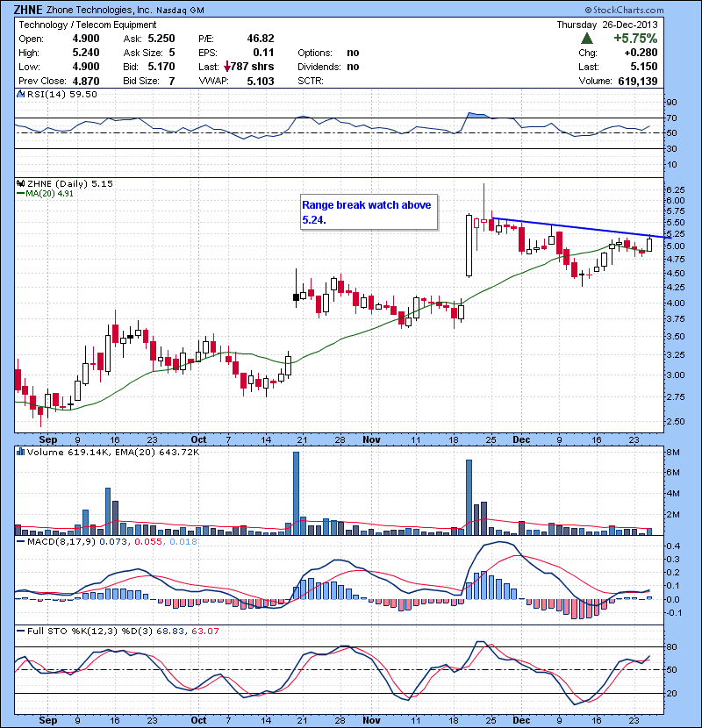702x728 pixels.
Task: Click the RSI(14) indicator icon
Action: tap(21, 94)
